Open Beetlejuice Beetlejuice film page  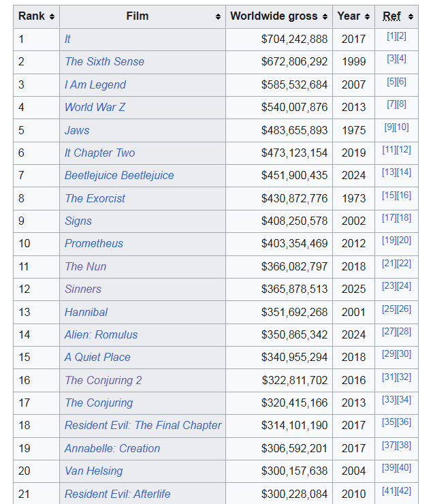click(119, 176)
